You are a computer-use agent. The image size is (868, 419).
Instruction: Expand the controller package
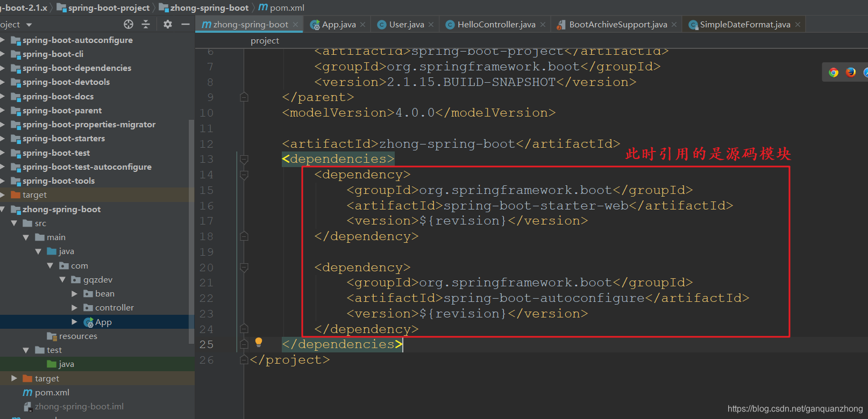click(74, 308)
